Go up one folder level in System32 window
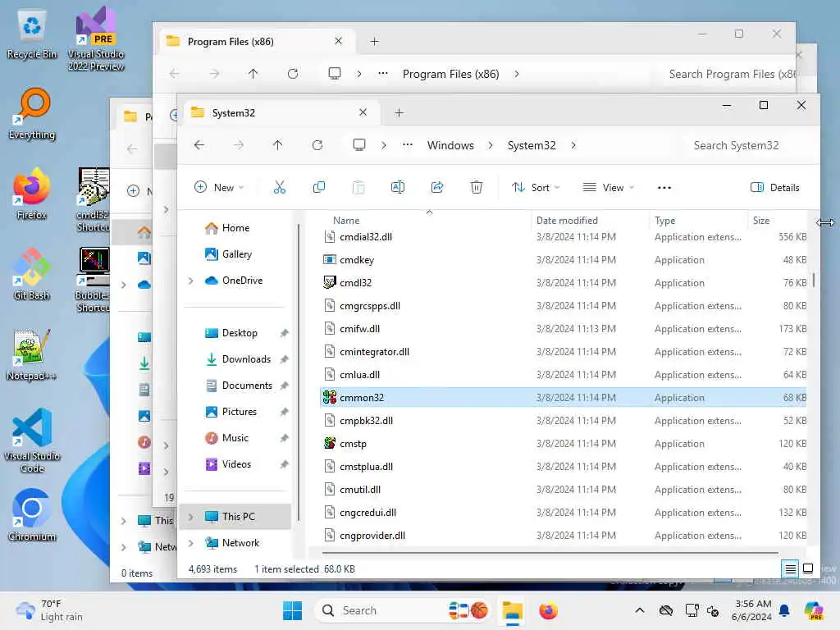The image size is (840, 630). 277,145
